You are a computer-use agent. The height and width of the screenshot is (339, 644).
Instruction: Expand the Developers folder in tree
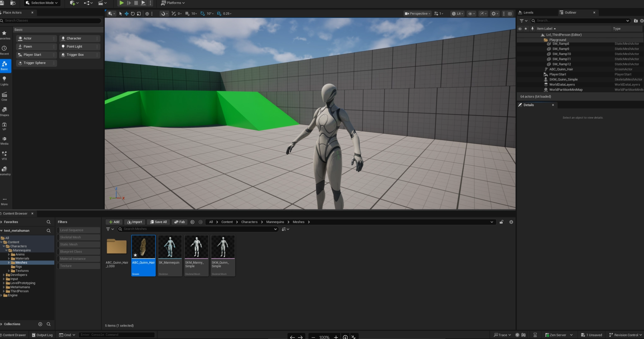point(4,275)
